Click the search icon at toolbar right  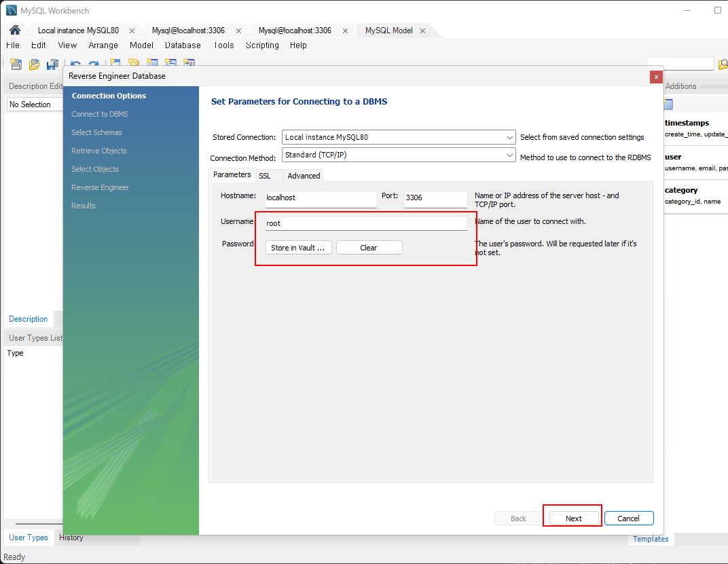point(723,64)
